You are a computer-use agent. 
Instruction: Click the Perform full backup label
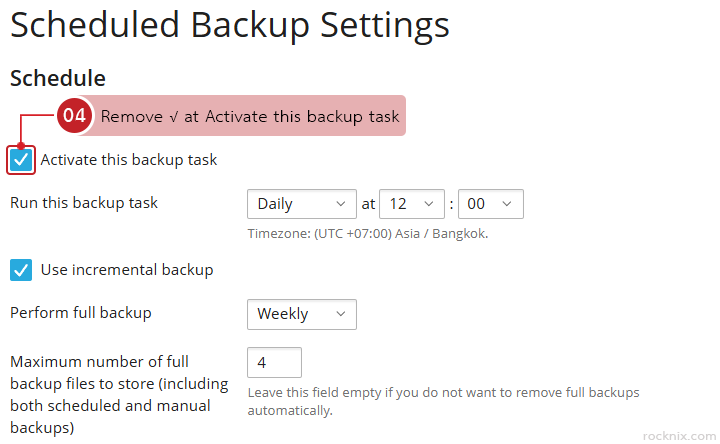(x=81, y=313)
